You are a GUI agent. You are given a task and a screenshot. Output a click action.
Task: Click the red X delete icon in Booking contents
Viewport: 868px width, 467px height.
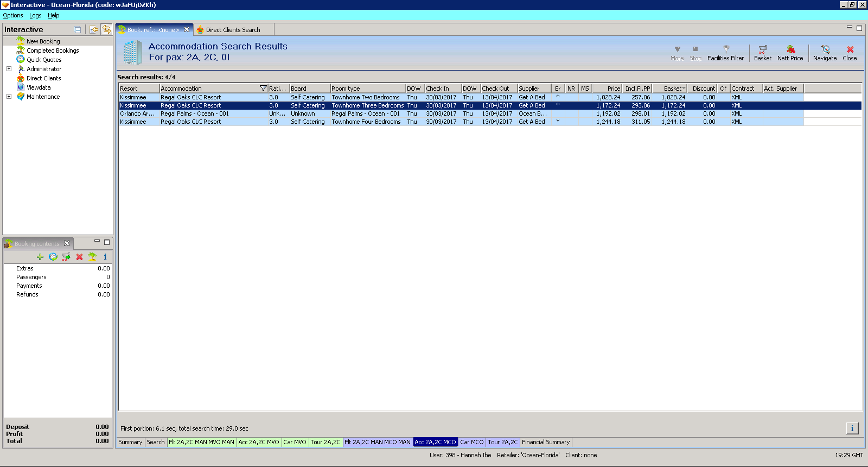pos(79,257)
